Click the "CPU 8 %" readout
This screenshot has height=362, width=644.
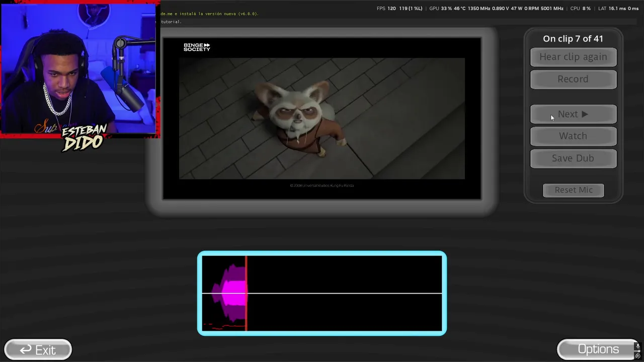[x=581, y=9]
